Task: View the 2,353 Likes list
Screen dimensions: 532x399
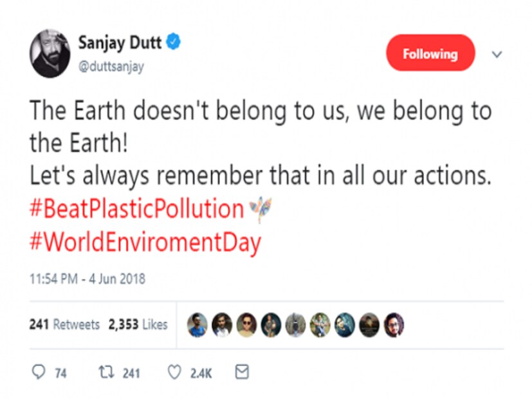Action: pyautogui.click(x=138, y=324)
